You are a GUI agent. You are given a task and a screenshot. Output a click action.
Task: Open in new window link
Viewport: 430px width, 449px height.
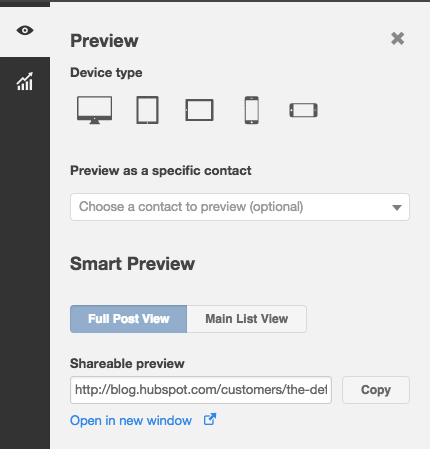click(x=131, y=421)
